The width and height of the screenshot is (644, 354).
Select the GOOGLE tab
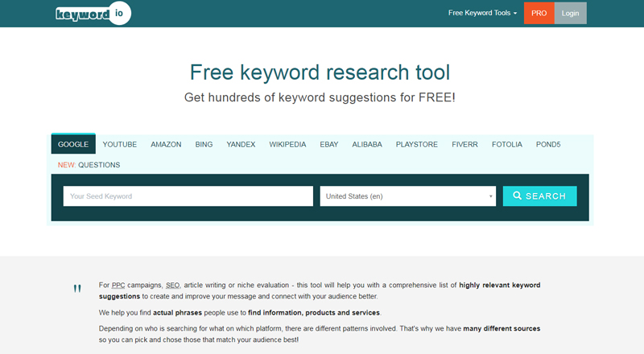pos(73,144)
